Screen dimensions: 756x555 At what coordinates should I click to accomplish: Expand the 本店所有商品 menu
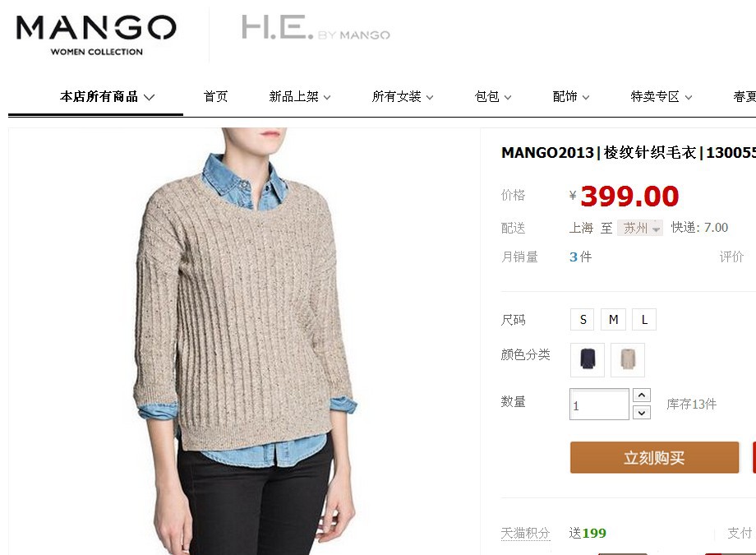point(107,97)
